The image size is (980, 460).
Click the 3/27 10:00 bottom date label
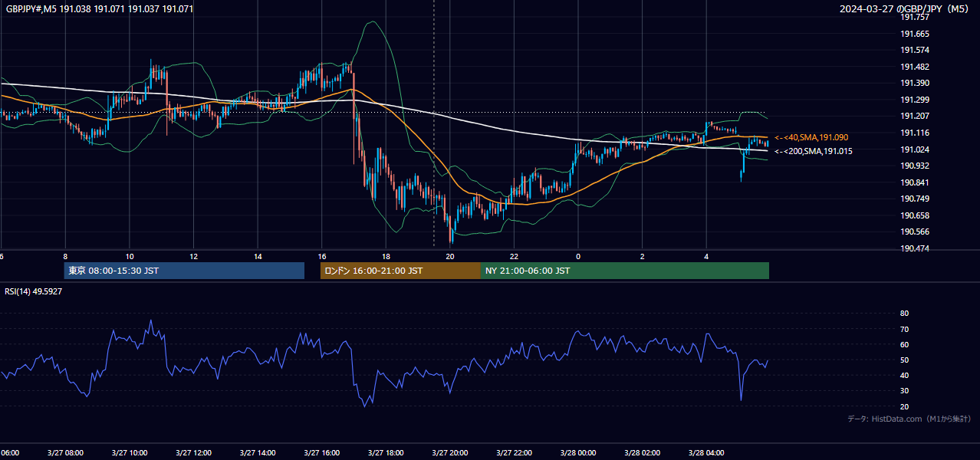pyautogui.click(x=130, y=453)
